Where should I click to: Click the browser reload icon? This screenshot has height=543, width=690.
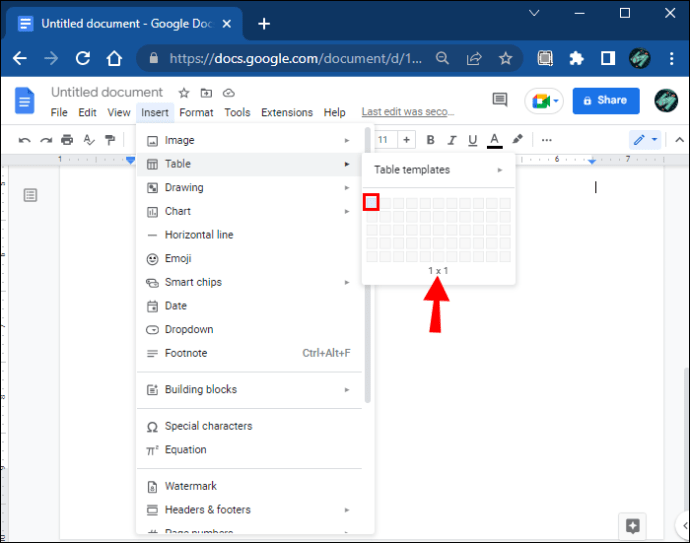click(82, 58)
